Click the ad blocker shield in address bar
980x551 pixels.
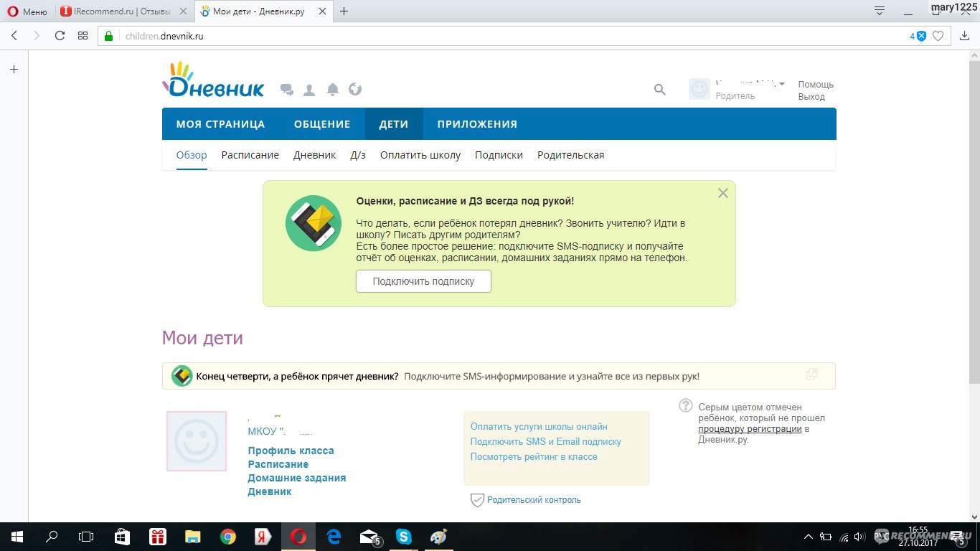coord(921,36)
